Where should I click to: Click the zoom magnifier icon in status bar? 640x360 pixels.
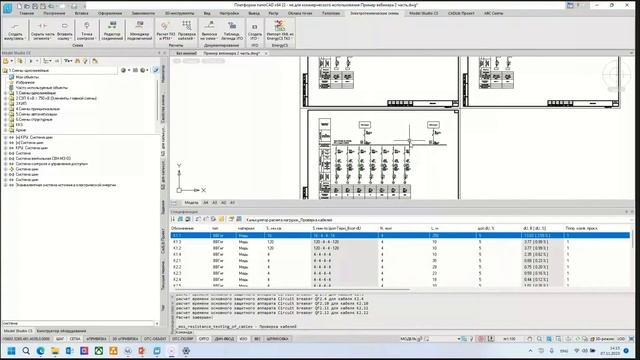[540, 339]
